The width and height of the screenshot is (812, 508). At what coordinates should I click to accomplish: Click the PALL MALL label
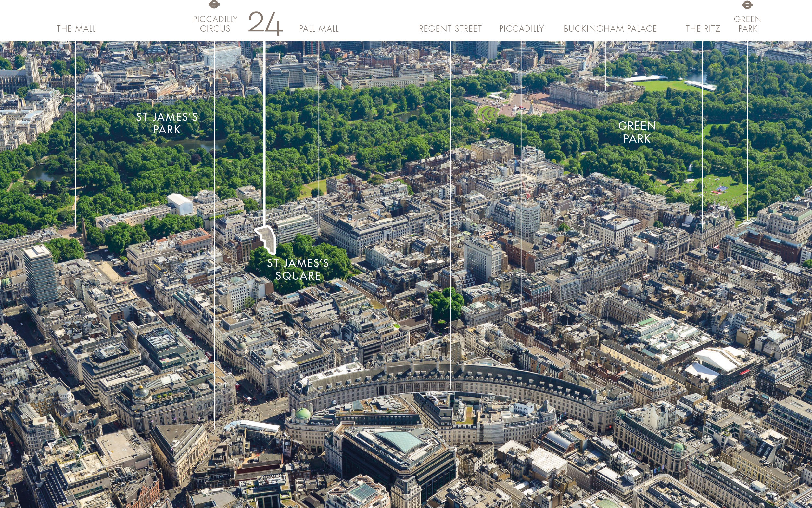(319, 29)
